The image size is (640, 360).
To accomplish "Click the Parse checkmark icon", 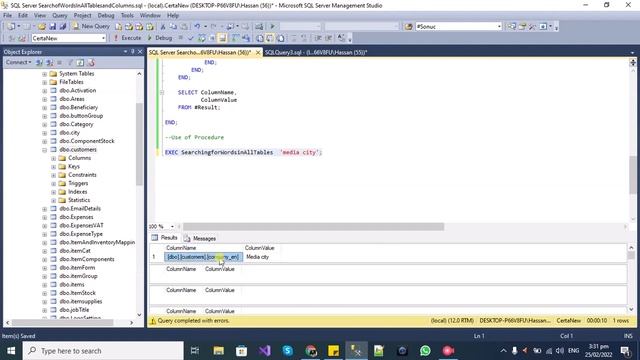I will click(x=191, y=38).
